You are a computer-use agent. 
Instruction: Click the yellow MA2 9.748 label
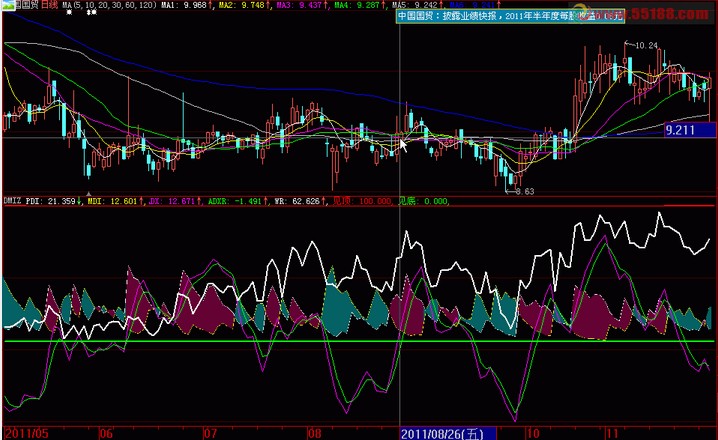(x=238, y=5)
